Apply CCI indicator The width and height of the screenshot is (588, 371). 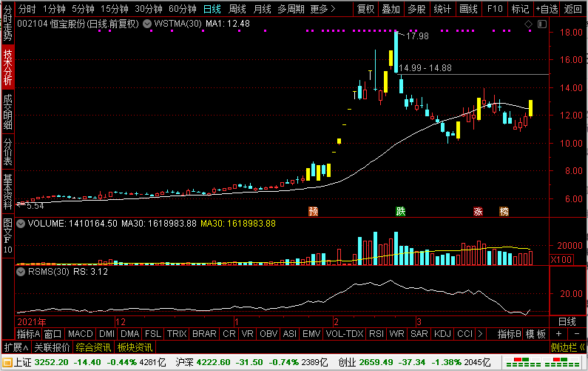tap(465, 334)
